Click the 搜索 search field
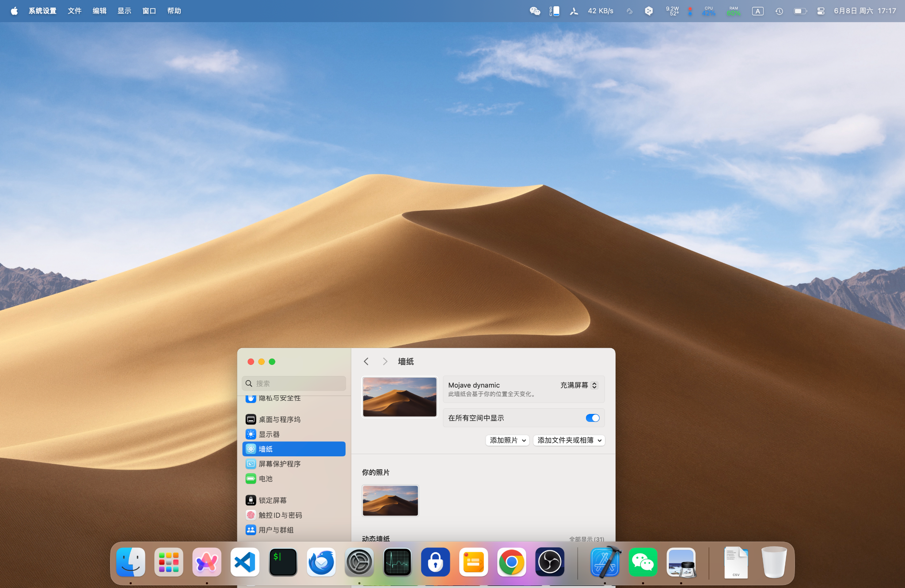The height and width of the screenshot is (588, 905). point(294,383)
